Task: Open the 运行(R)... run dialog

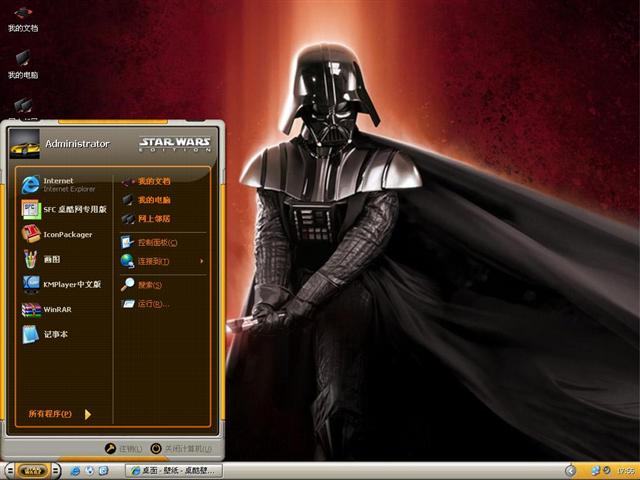Action: coord(145,304)
